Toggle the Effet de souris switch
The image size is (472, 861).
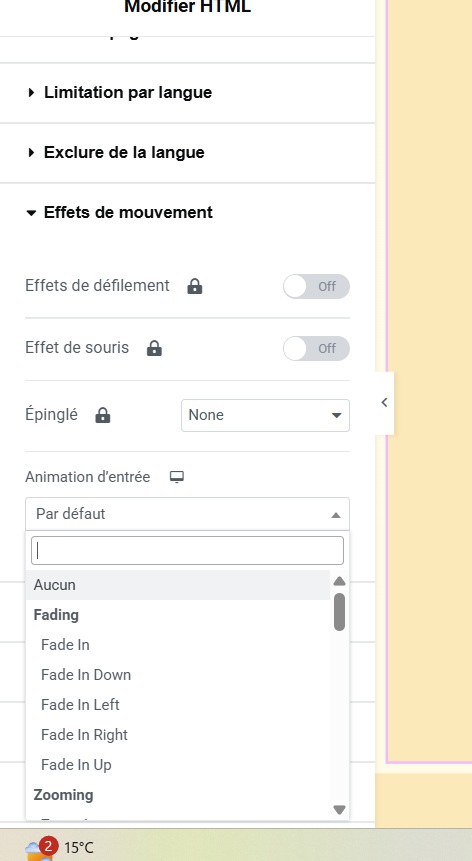click(316, 348)
